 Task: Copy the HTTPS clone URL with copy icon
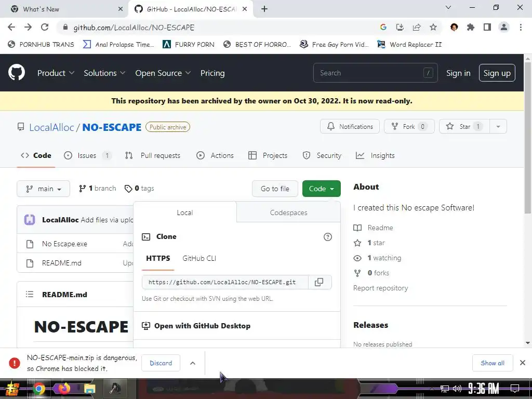tap(319, 282)
